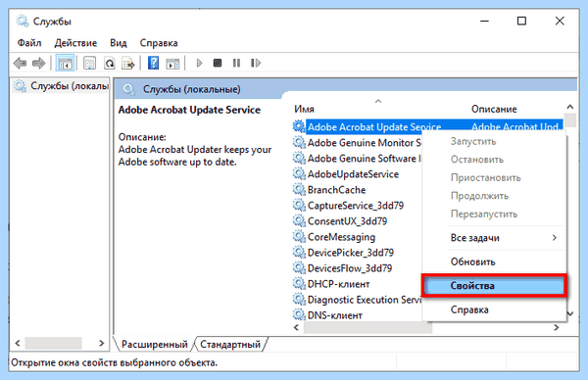
Task: Click the Refresh toolbar icon
Action: coord(109,63)
